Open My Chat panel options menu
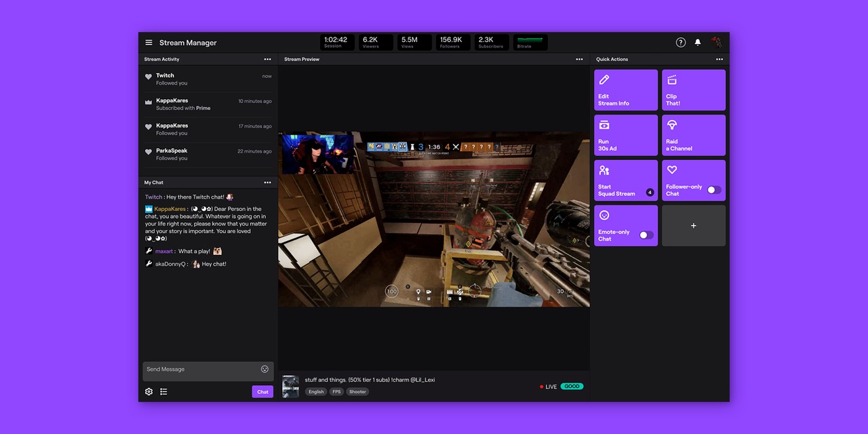 coord(267,182)
